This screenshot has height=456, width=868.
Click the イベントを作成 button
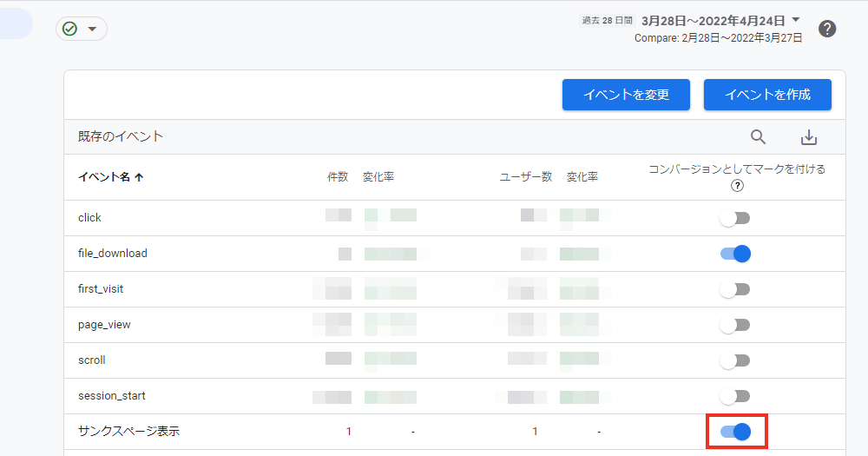coord(767,95)
